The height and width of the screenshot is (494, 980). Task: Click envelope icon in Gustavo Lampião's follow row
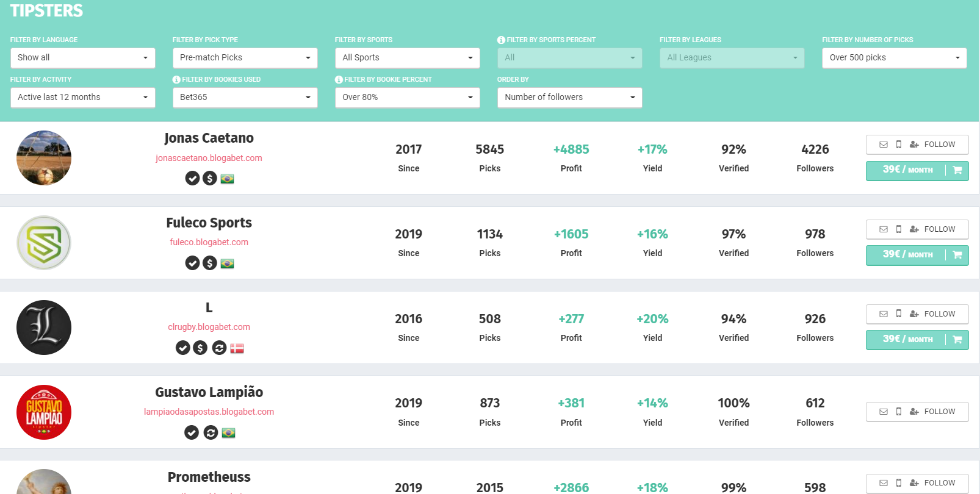coord(883,412)
